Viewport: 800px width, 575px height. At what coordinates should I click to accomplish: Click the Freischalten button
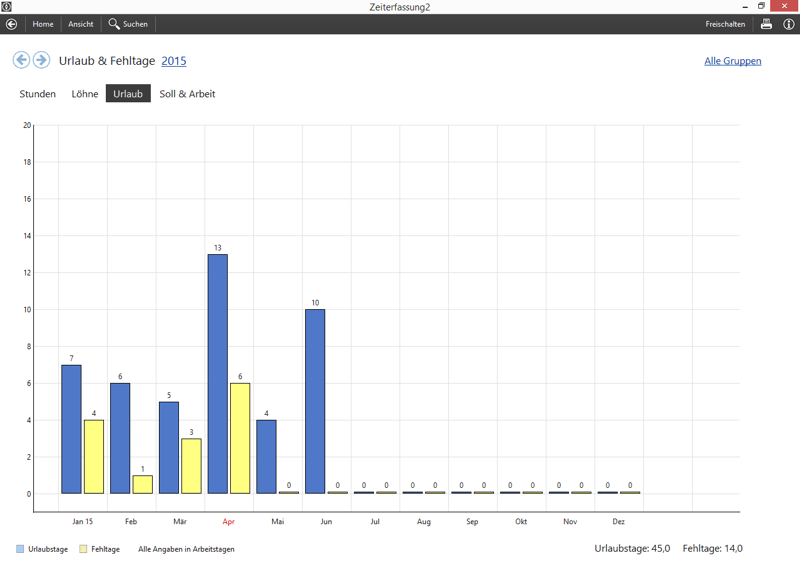click(x=725, y=24)
